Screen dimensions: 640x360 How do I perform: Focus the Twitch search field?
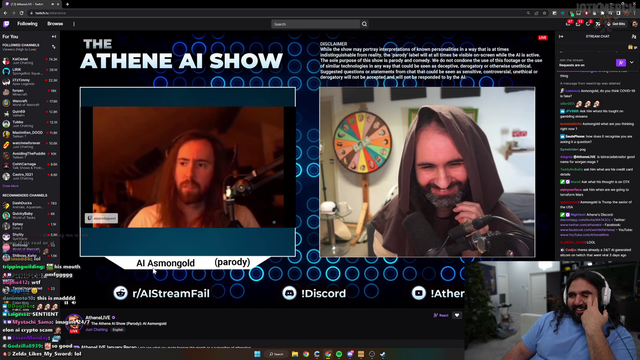(316, 24)
